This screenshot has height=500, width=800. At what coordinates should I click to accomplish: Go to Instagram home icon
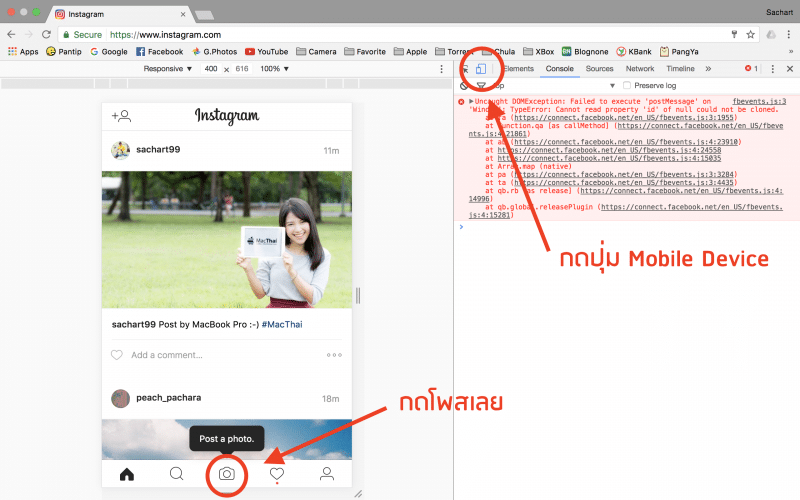click(x=127, y=474)
